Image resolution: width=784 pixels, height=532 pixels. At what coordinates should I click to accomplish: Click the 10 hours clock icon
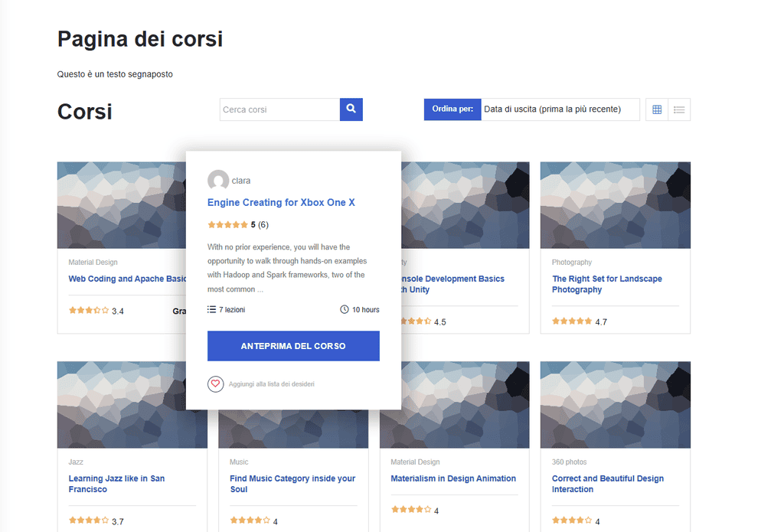[x=345, y=309]
